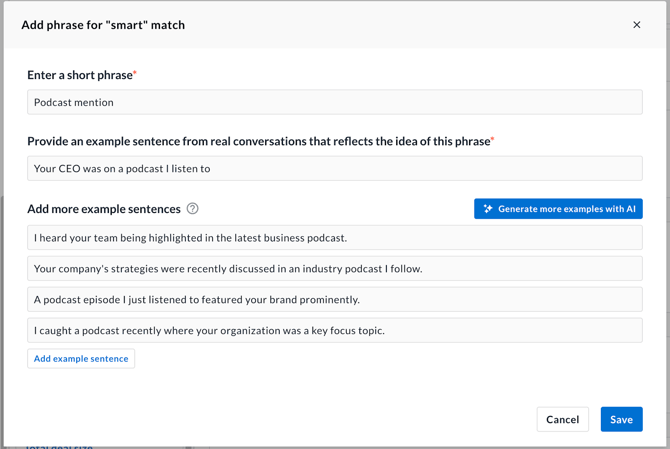Click the 'Provide an example sentence' label
The width and height of the screenshot is (670, 449).
258,142
